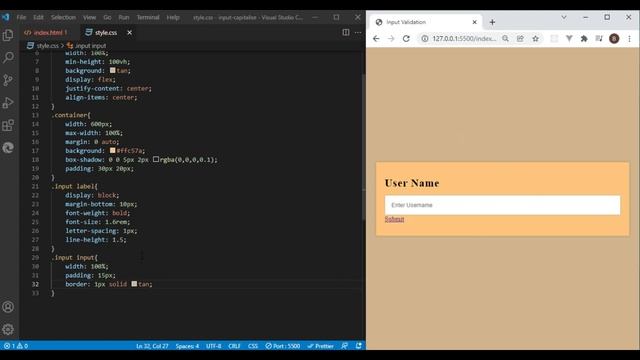Open Source Control view
Viewport: 640px width, 360px height.
(8, 80)
